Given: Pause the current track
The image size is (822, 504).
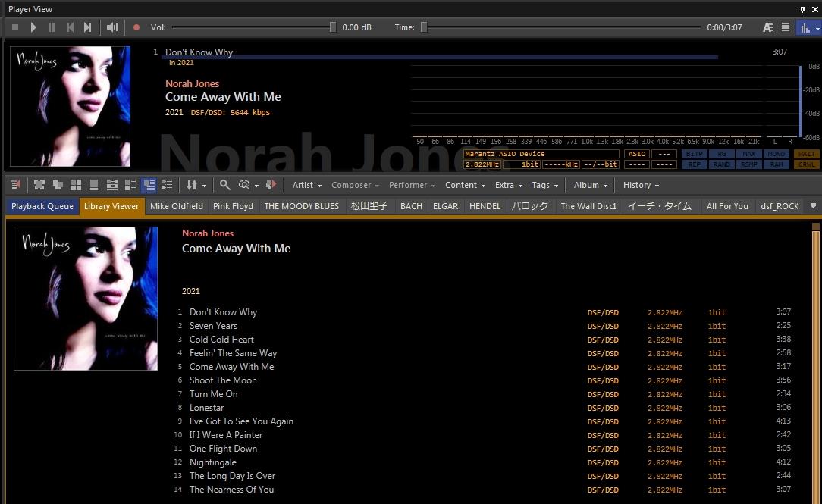Looking at the screenshot, I should (x=52, y=27).
